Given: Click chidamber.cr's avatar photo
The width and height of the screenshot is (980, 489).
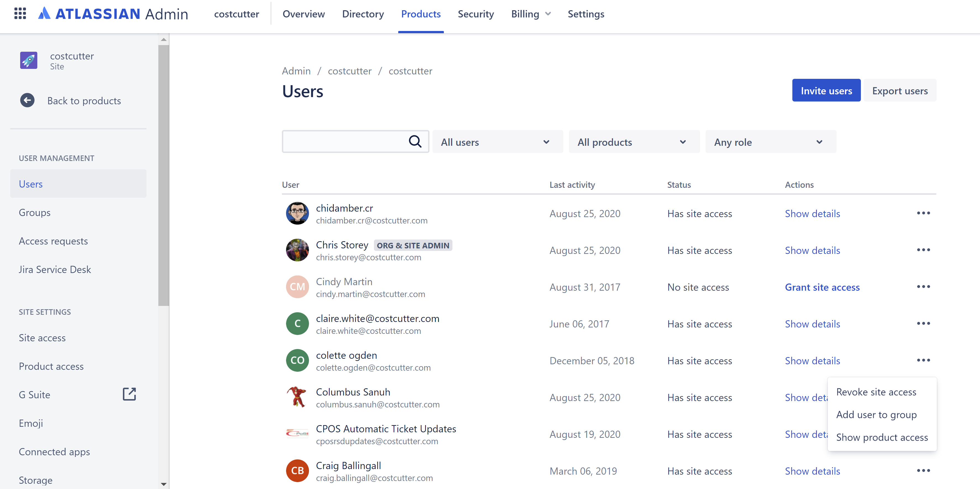Looking at the screenshot, I should [x=297, y=213].
